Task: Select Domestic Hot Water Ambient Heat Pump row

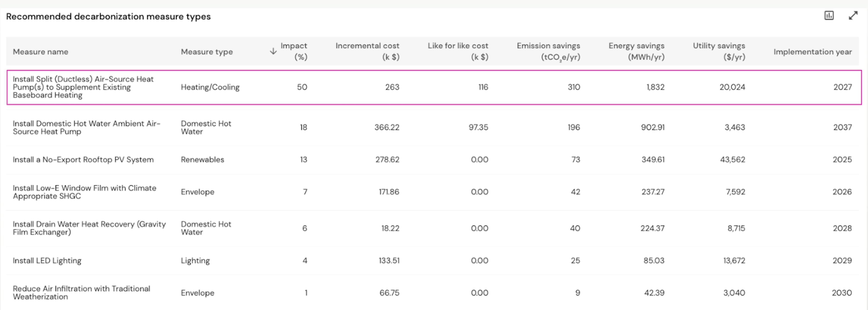Action: pos(86,128)
